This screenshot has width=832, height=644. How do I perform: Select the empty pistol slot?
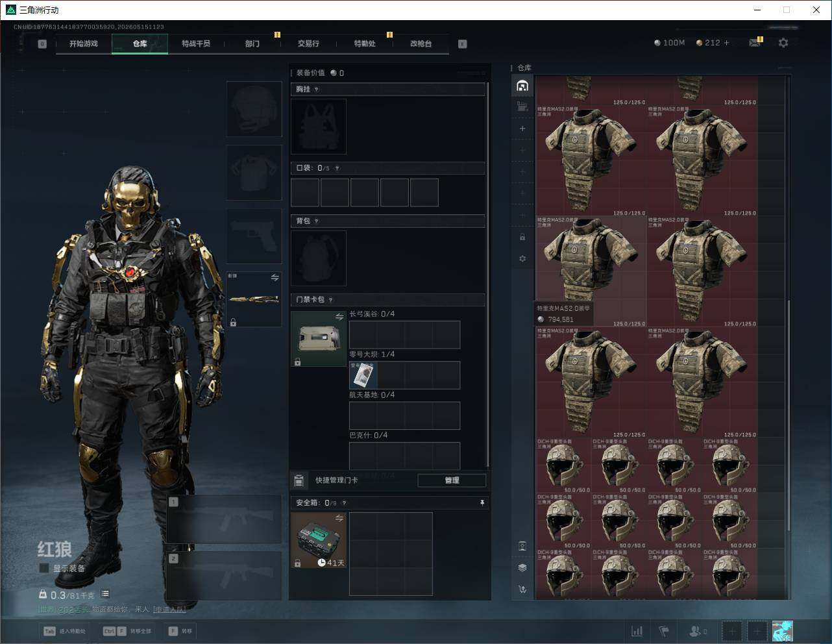(254, 236)
